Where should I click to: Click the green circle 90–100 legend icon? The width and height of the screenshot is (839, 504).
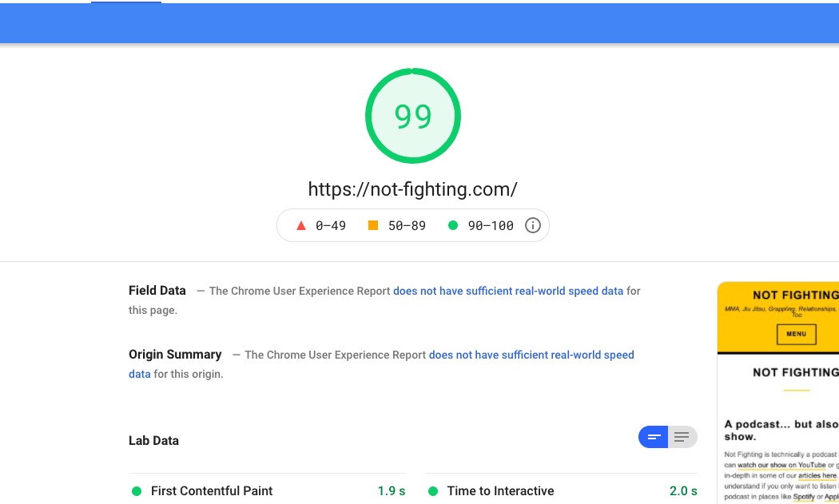453,226
